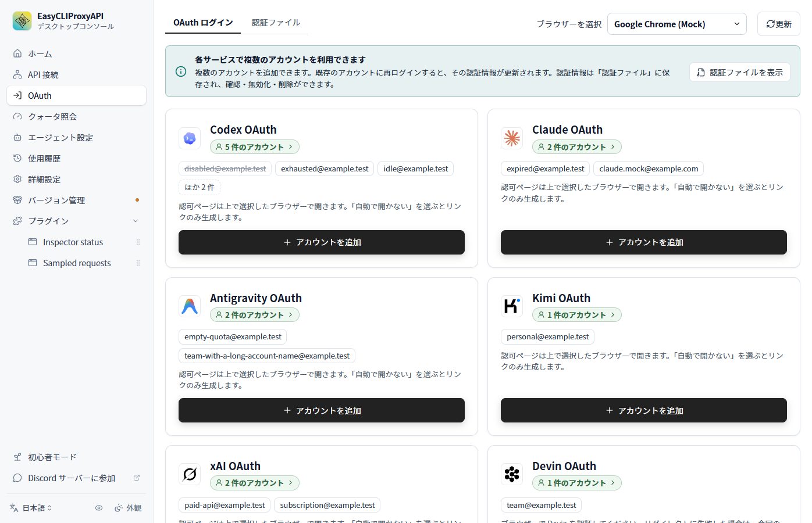Open the Codex OAuth provider icon

pyautogui.click(x=190, y=138)
